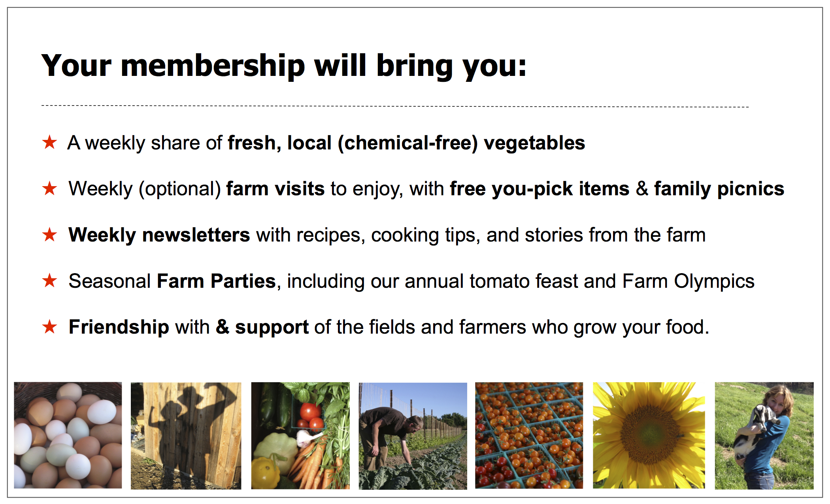
Task: Click the star bullet before Seasonal Farm Parties
Action: click(50, 281)
